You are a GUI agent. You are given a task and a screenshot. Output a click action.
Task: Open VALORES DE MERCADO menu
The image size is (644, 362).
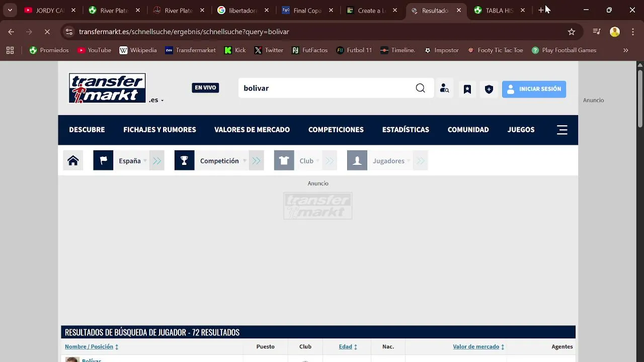click(252, 130)
